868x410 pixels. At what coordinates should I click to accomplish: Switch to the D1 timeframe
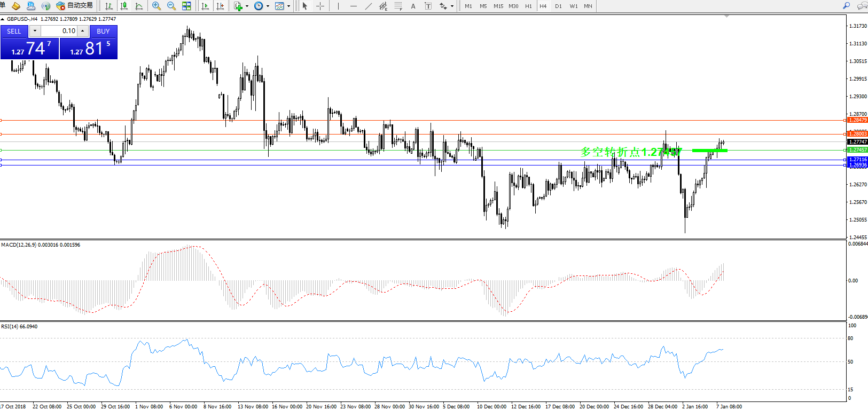point(558,6)
